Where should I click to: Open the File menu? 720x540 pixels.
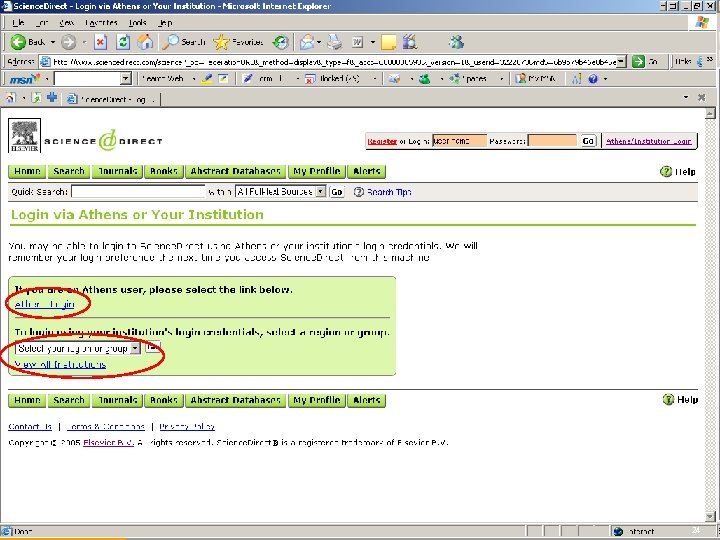(x=18, y=22)
